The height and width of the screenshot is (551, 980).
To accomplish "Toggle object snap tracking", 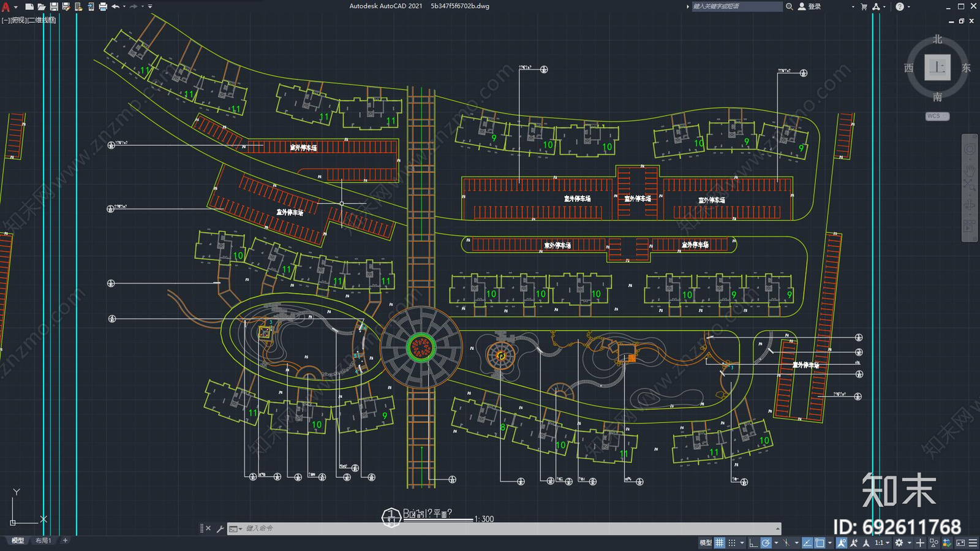I will [807, 542].
